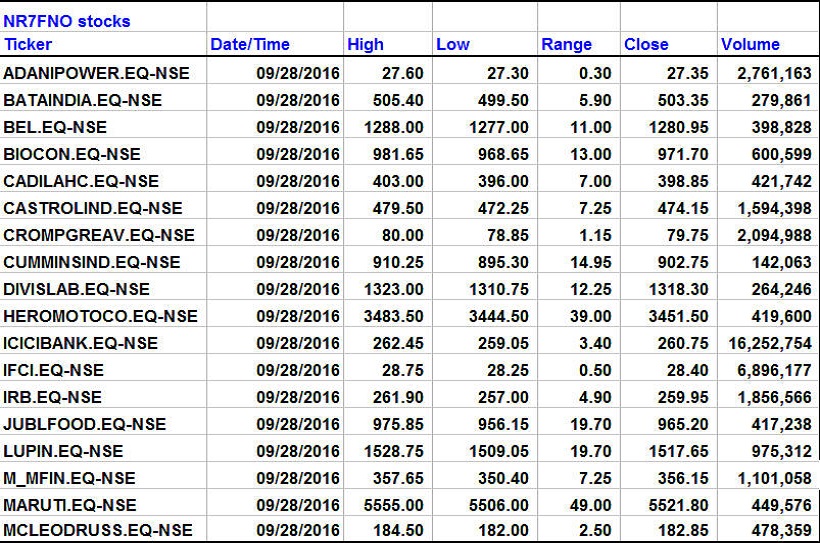Select the Range column header
Image resolution: width=820 pixels, height=543 pixels.
point(566,45)
